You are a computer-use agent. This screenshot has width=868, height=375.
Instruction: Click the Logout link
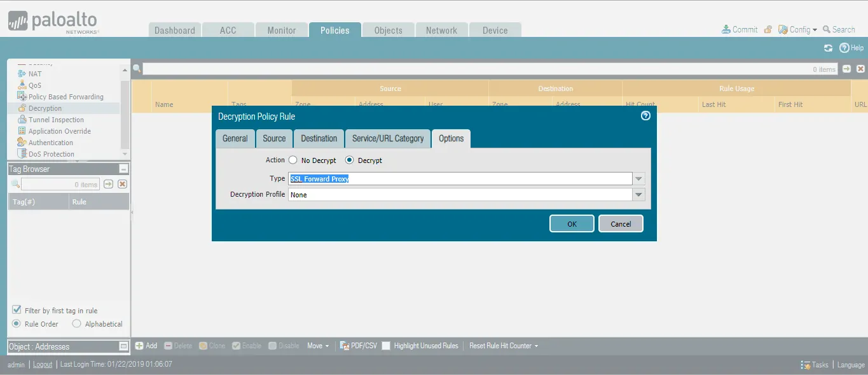[43, 364]
